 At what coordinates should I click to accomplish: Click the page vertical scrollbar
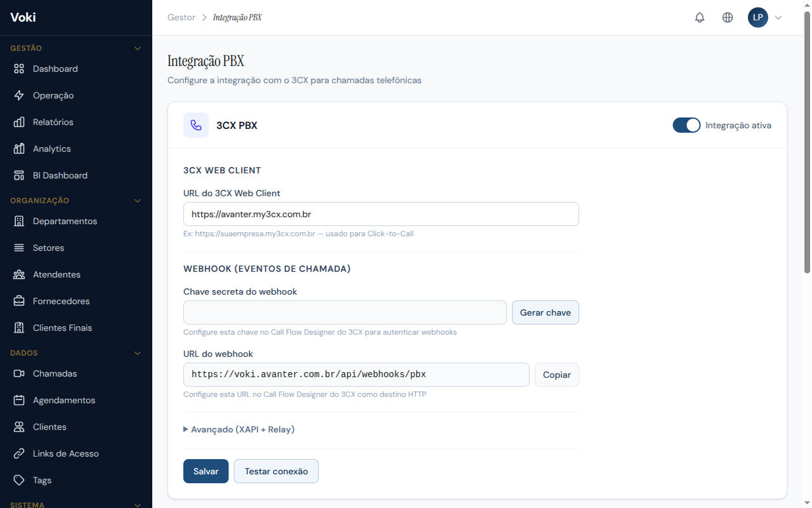[807, 146]
